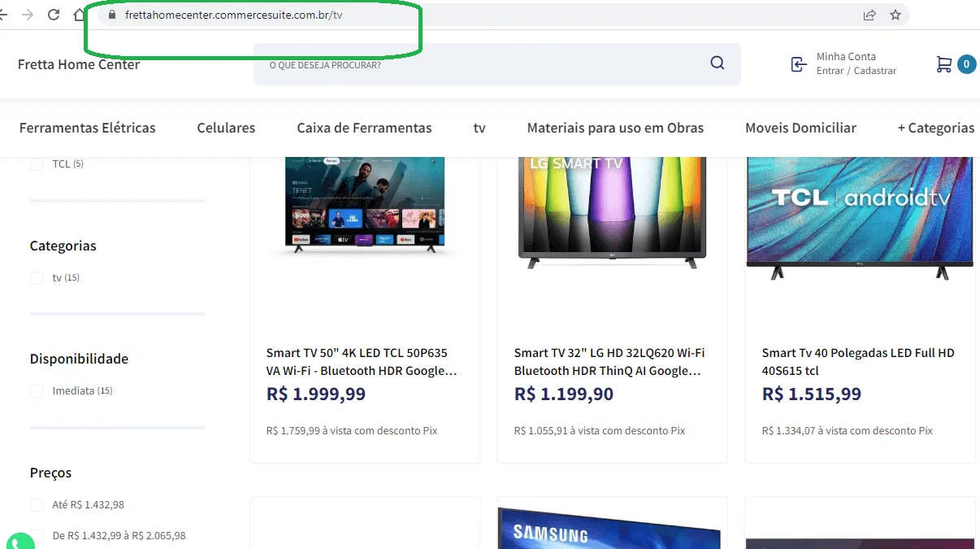Screen dimensions: 980x549
Task: Click the Preços filter heading
Action: 51,473
